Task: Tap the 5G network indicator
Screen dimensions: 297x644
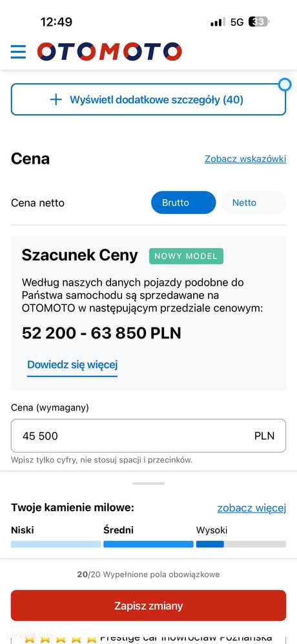Action: pos(237,22)
